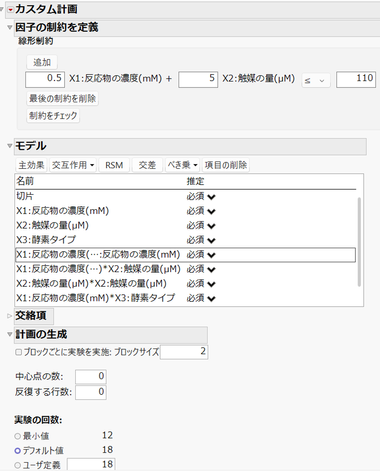380x471 pixels.
Task: Edit the ブロックサイズ field
Action: [184, 352]
